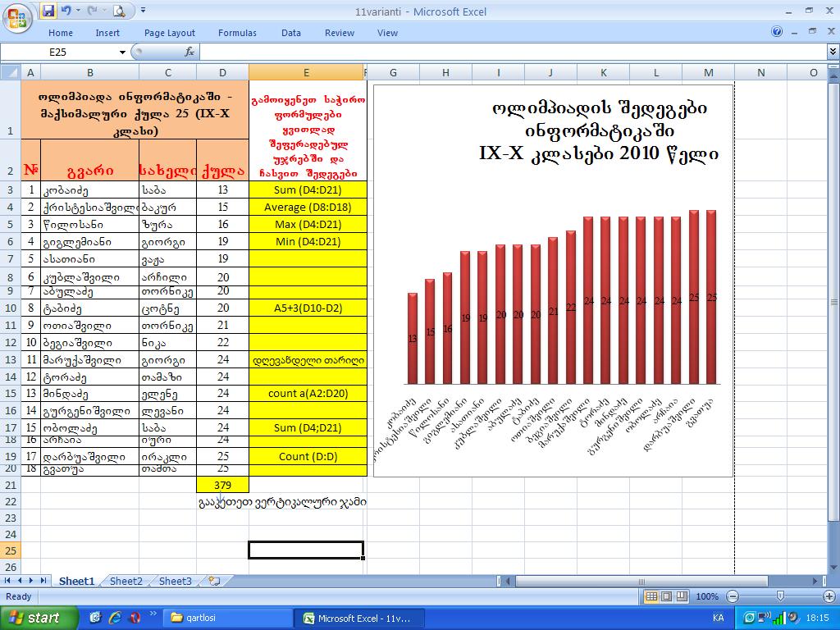This screenshot has width=840, height=630.
Task: Go to last sheet navigation arrow
Action: tap(43, 581)
